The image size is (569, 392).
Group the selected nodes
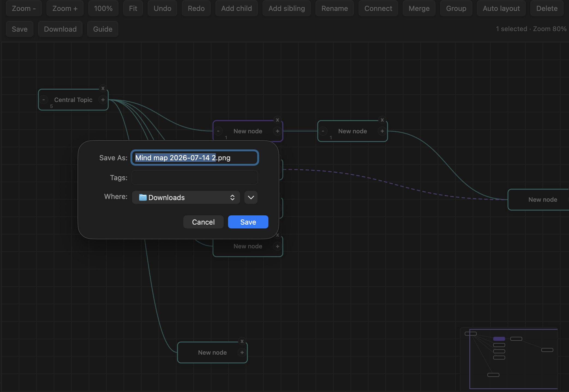(x=456, y=8)
